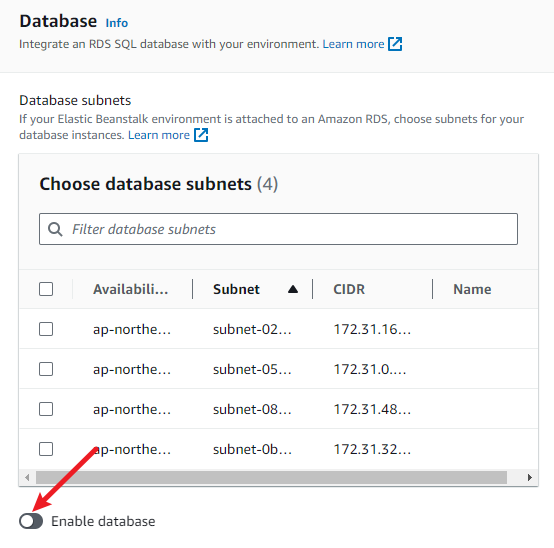Viewport: 554px width, 548px height.
Task: Click the magnifier search icon
Action: click(x=55, y=229)
